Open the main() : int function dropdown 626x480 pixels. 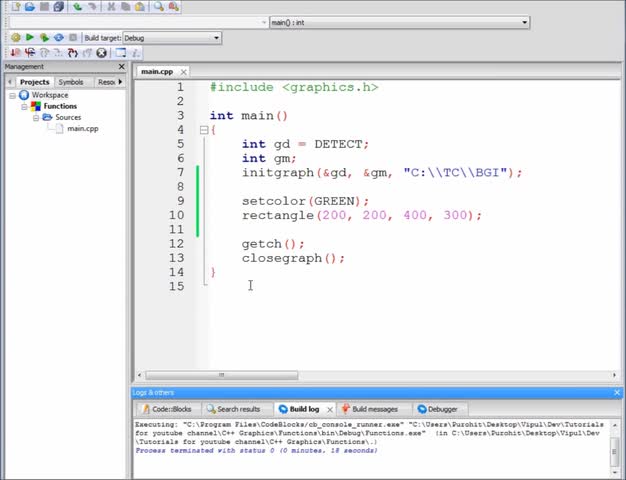(x=400, y=23)
